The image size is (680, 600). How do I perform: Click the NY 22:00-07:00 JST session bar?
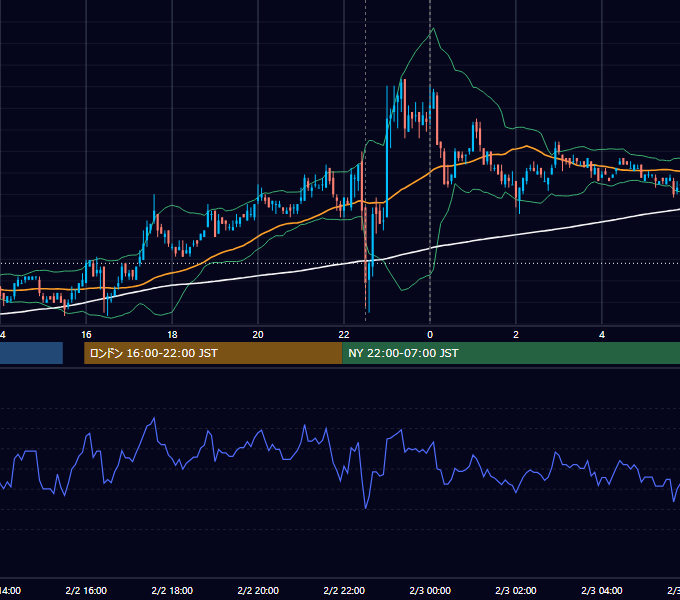[511, 353]
